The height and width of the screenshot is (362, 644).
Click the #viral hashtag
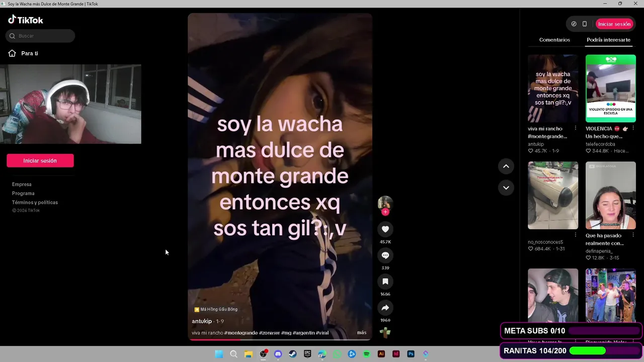(322, 333)
